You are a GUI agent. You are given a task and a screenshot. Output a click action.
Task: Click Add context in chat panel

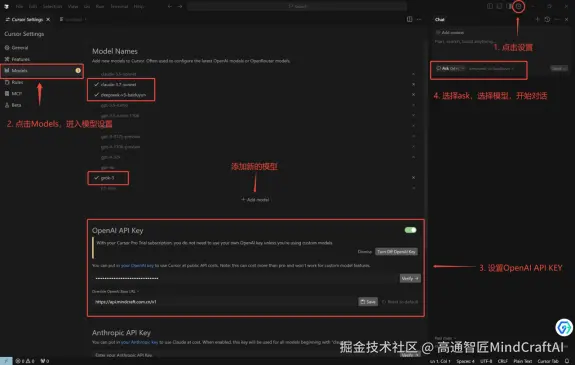coord(450,32)
